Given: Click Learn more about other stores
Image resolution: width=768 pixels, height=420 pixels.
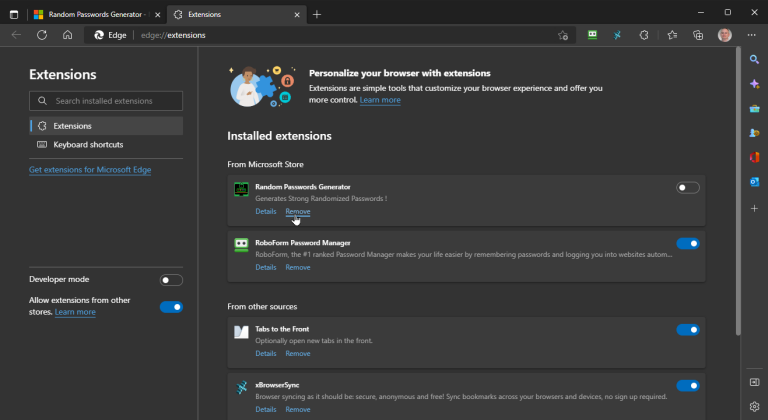Looking at the screenshot, I should coord(75,312).
